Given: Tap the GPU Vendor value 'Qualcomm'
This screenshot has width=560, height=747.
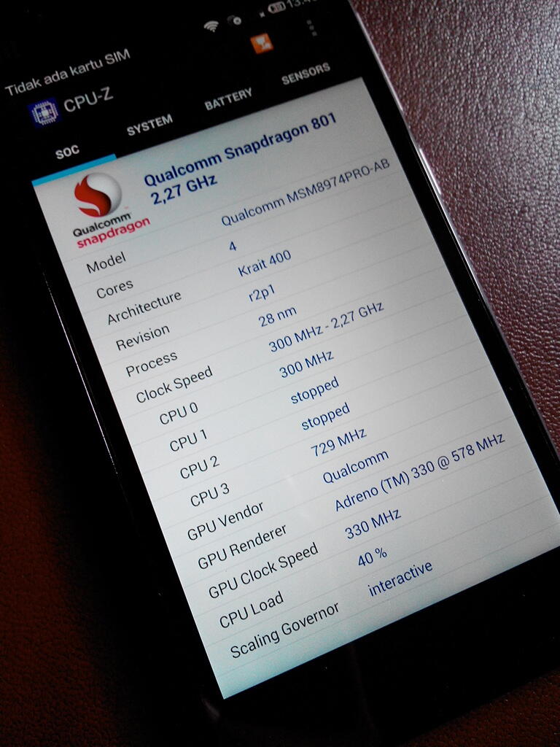Looking at the screenshot, I should click(355, 467).
